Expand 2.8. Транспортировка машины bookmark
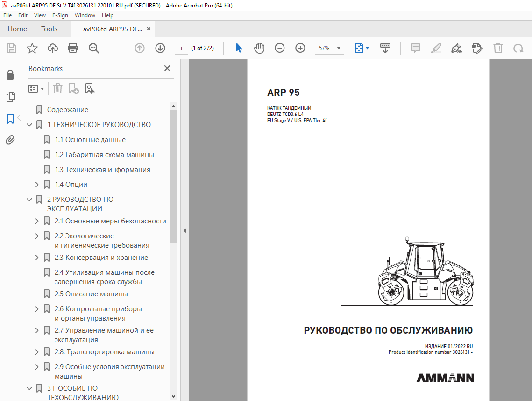Image resolution: width=532 pixels, height=401 pixels. tap(37, 352)
